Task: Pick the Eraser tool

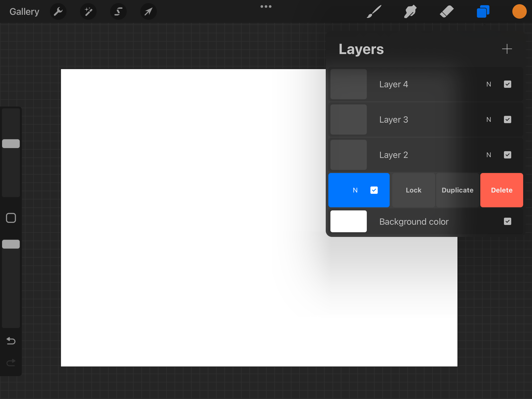Action: pyautogui.click(x=447, y=12)
